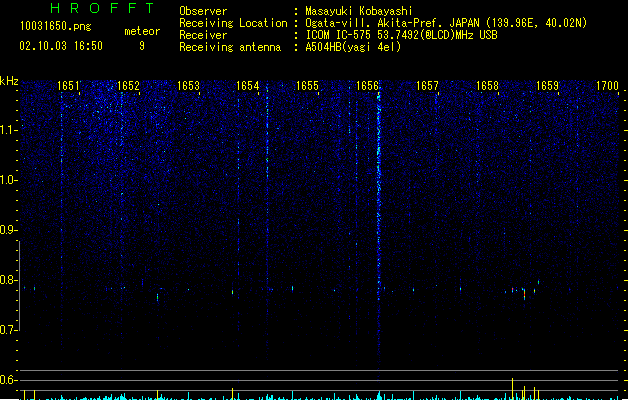Viewport: 629px width, 400px height.
Task: Click the 1655 time marker
Action: [307, 85]
